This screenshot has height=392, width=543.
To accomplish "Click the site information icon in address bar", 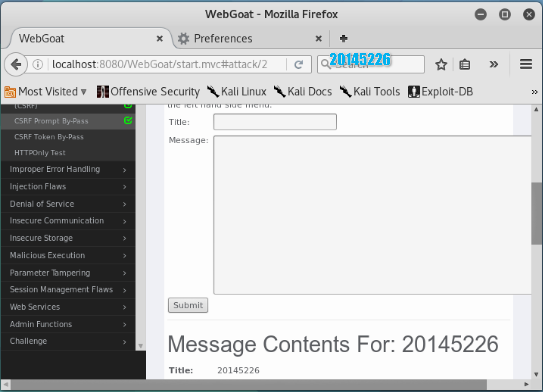I will (38, 64).
